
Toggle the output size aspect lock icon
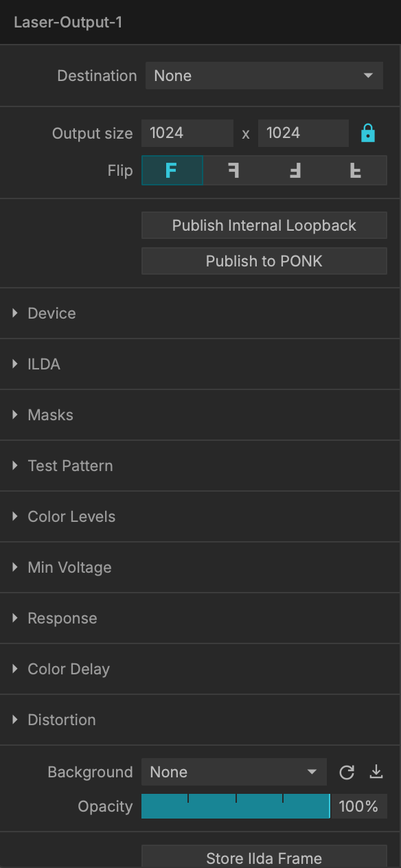click(368, 133)
